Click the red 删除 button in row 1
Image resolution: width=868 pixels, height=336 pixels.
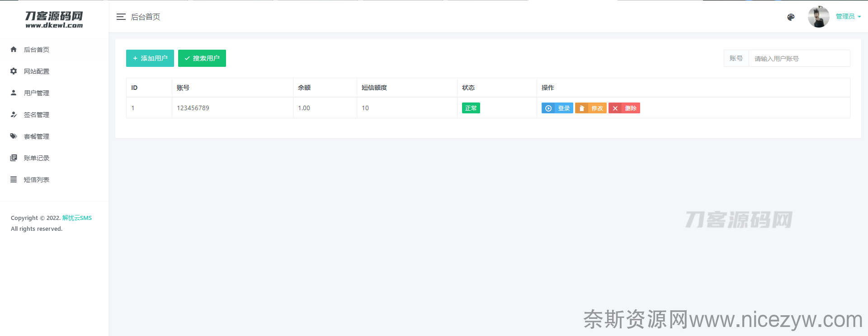click(624, 108)
